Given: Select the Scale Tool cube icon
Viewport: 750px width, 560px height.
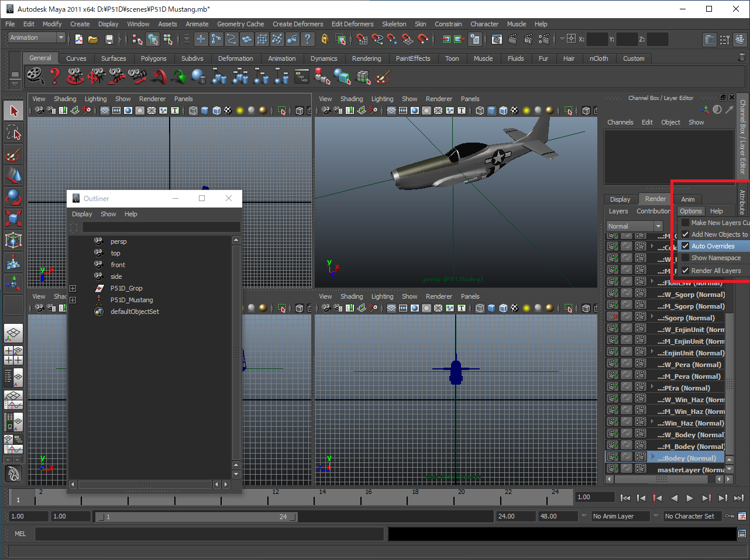Looking at the screenshot, I should (13, 219).
